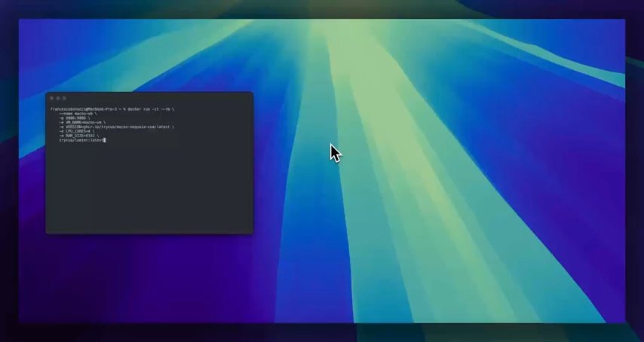Click the 'CPU_CORES=4' line
The height and width of the screenshot is (342, 644).
pos(77,131)
